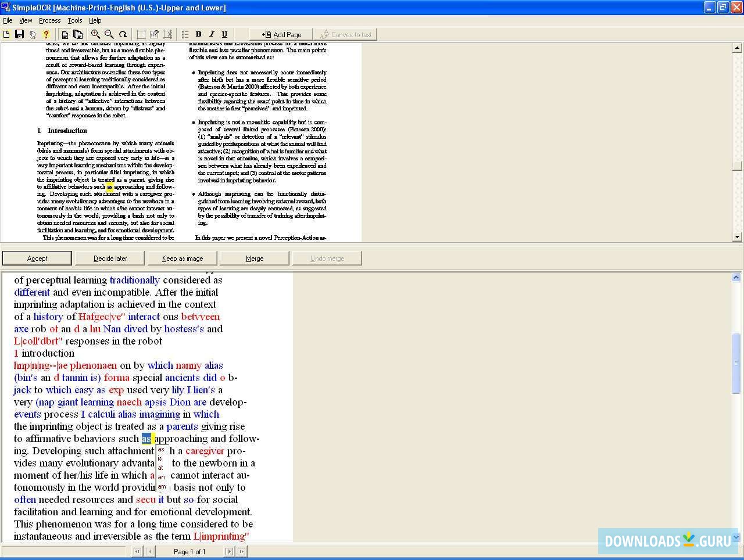Click the New document icon

tap(6, 35)
